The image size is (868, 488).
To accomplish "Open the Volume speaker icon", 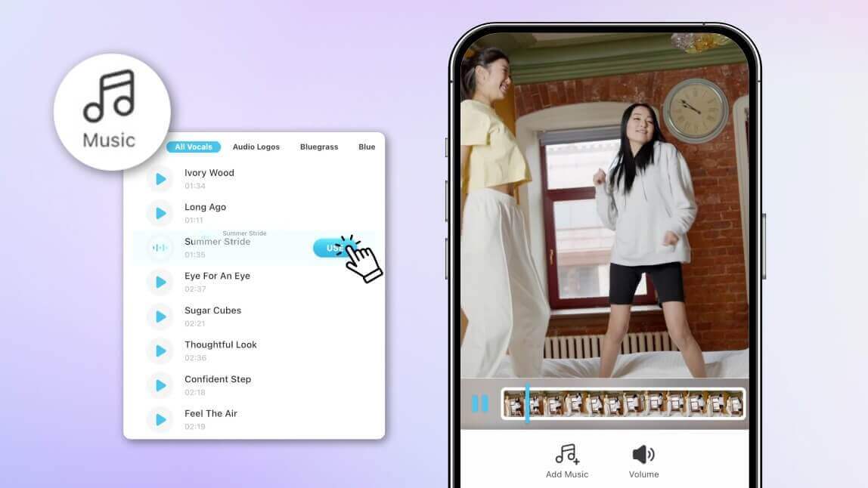I will point(643,454).
